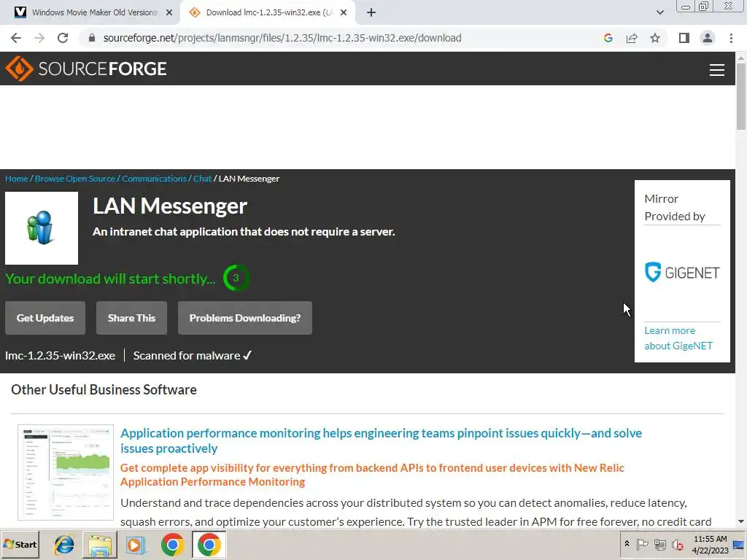Viewport: 747px width, 560px height.
Task: Click the Get Updates button
Action: coord(45,318)
